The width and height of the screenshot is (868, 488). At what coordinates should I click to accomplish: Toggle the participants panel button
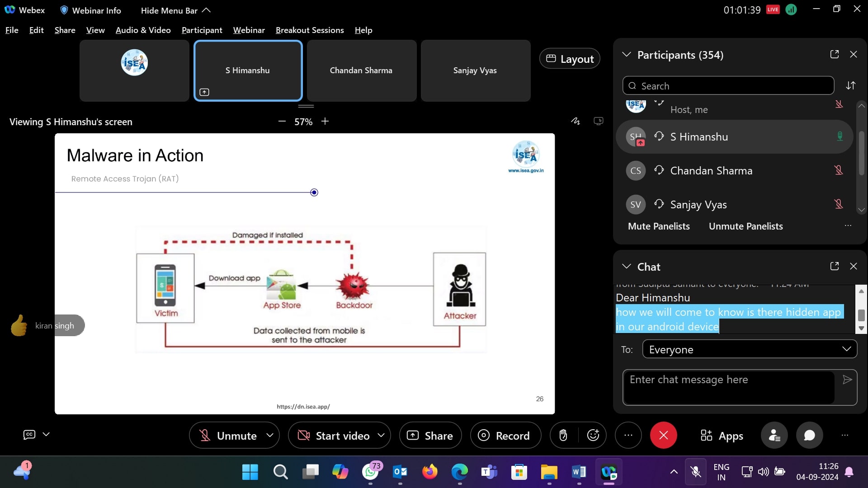(774, 435)
